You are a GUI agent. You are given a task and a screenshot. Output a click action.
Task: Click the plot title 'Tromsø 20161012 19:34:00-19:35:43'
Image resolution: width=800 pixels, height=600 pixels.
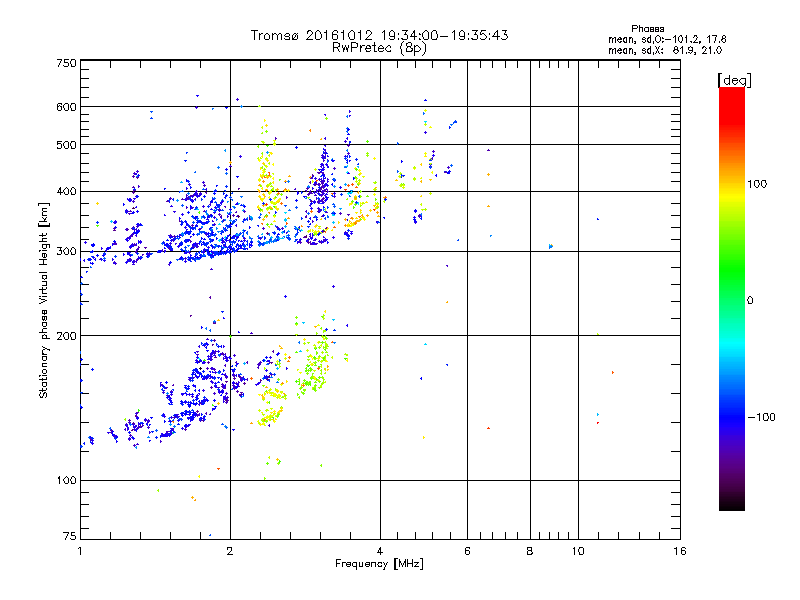pos(379,35)
